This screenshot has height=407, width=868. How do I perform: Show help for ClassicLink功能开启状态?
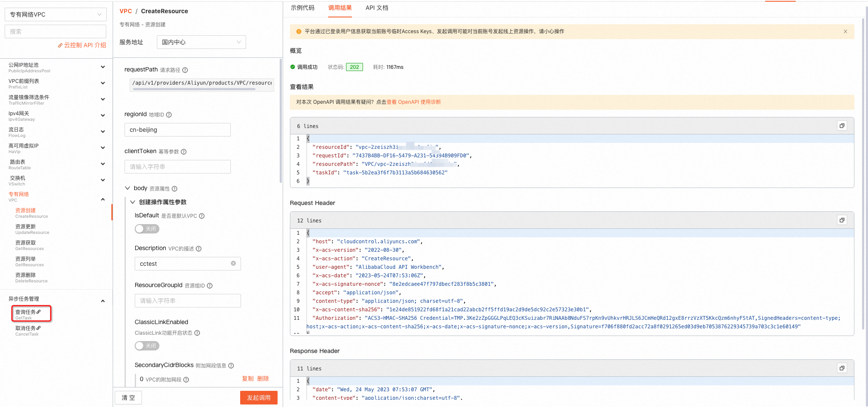[197, 333]
